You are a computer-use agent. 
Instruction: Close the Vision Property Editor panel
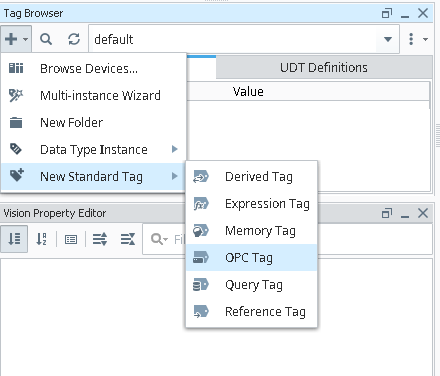tap(423, 213)
